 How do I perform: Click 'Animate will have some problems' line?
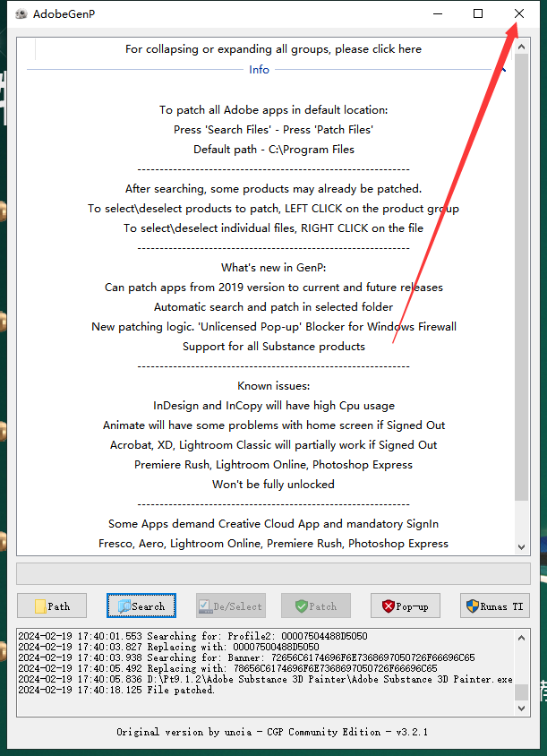[x=274, y=425]
